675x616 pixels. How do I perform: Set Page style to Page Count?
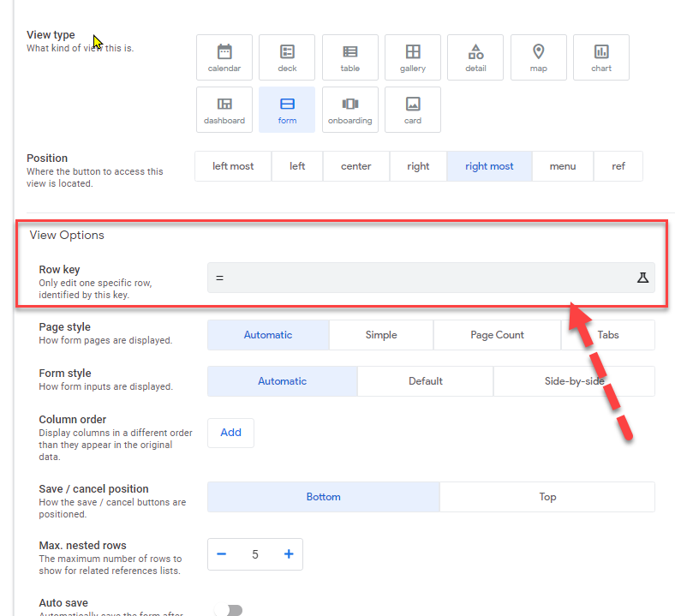tap(497, 335)
